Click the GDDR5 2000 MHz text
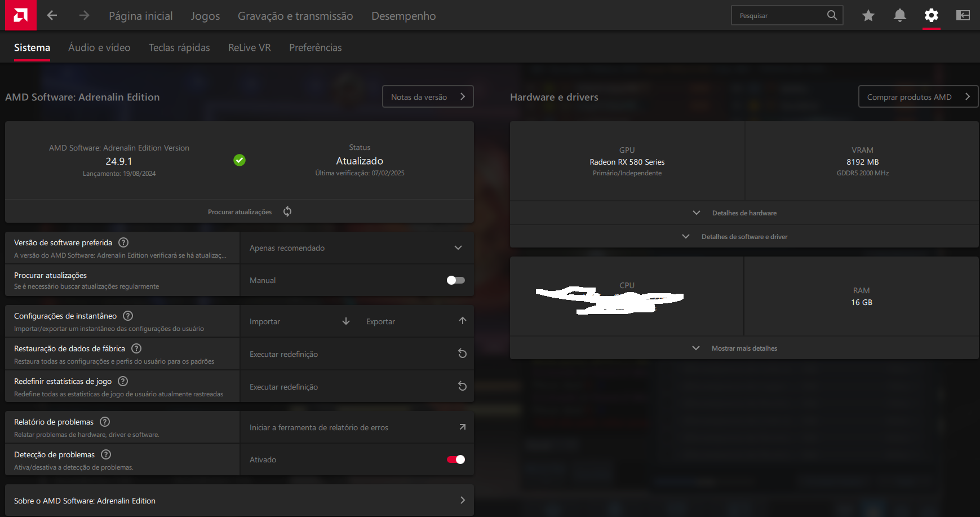 pyautogui.click(x=862, y=173)
